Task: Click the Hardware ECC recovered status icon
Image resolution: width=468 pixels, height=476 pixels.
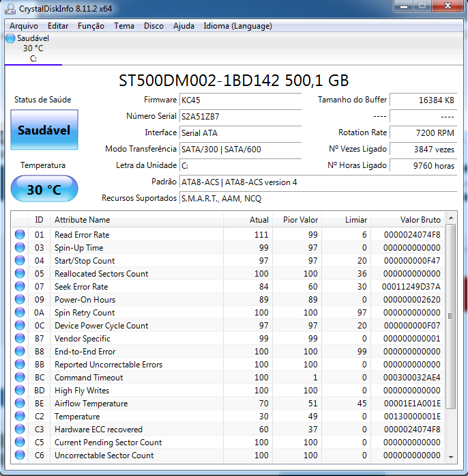Action: 20,430
